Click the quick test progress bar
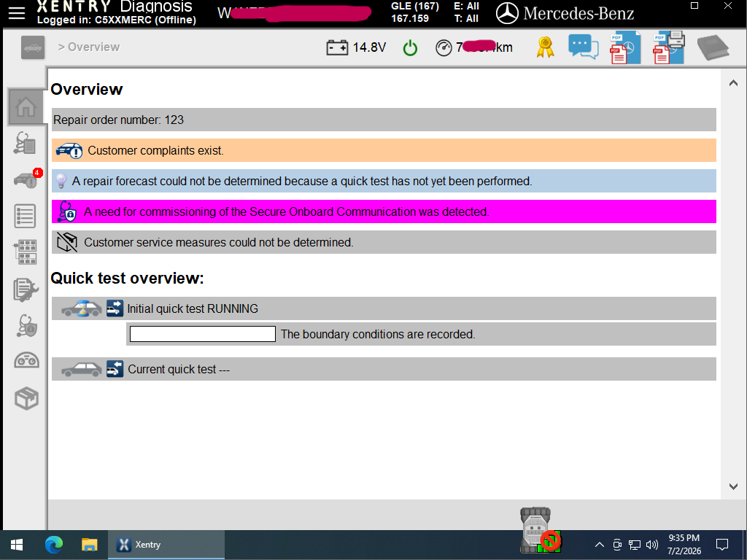747x560 pixels. [203, 334]
